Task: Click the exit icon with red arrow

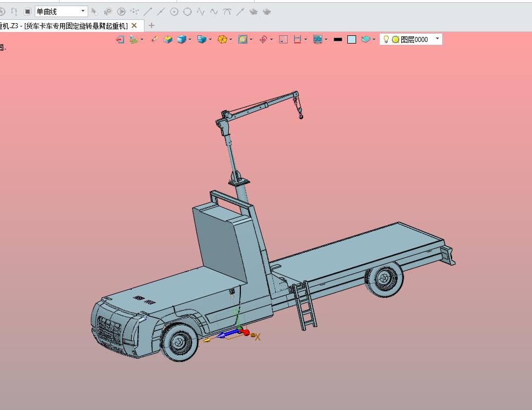Action: click(x=120, y=39)
